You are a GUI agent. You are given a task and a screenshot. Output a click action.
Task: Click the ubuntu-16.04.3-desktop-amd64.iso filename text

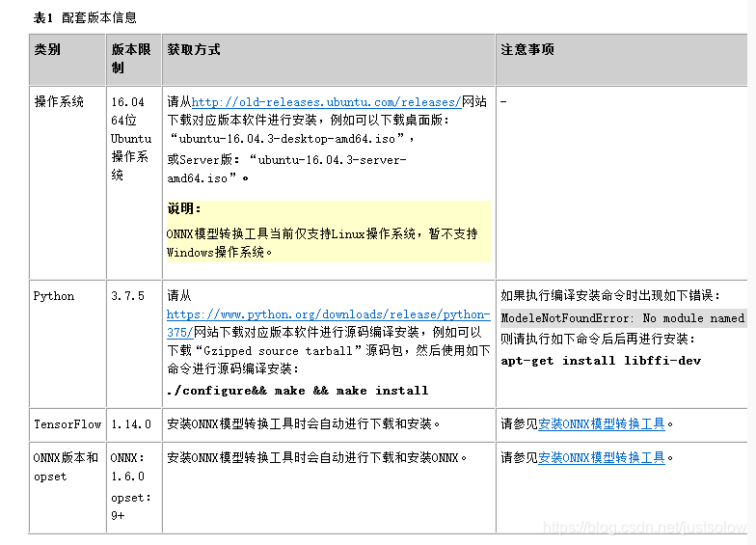(287, 139)
